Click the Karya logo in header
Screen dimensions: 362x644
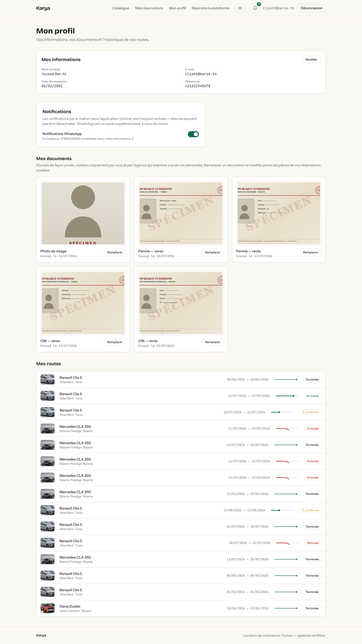(x=43, y=8)
